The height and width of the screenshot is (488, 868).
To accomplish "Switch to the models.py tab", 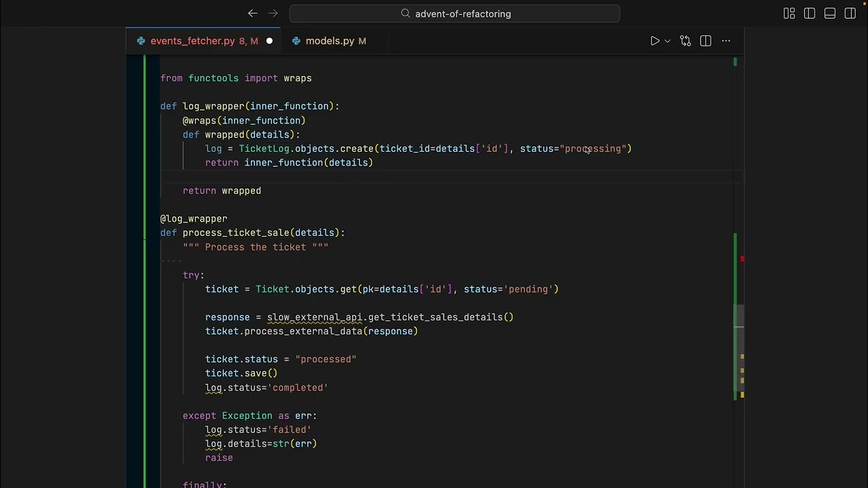I will click(x=336, y=41).
